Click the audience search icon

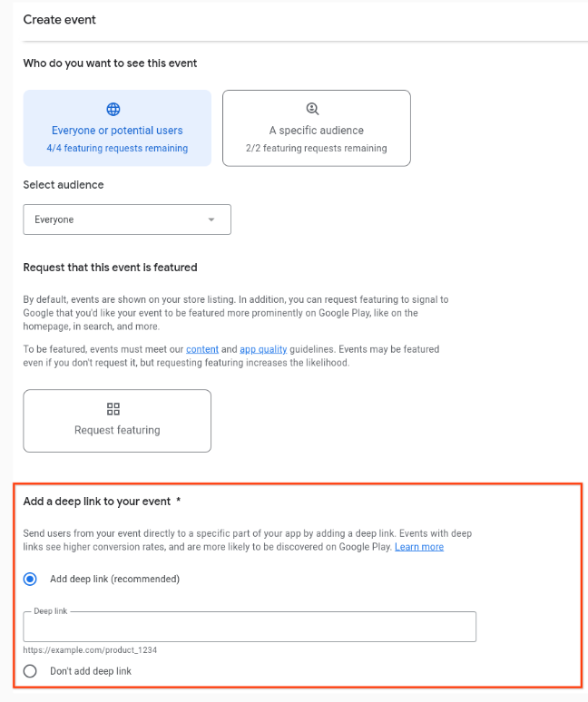coord(312,109)
